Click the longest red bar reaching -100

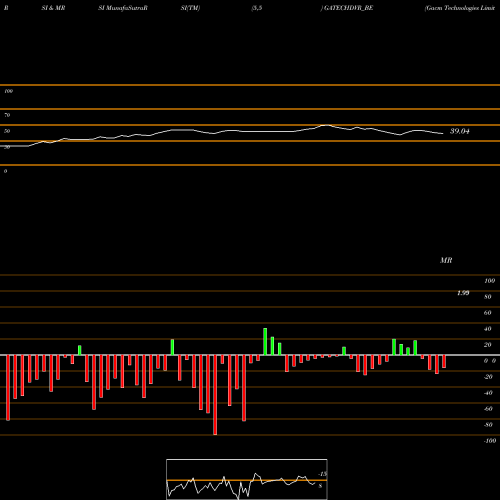[x=215, y=395]
